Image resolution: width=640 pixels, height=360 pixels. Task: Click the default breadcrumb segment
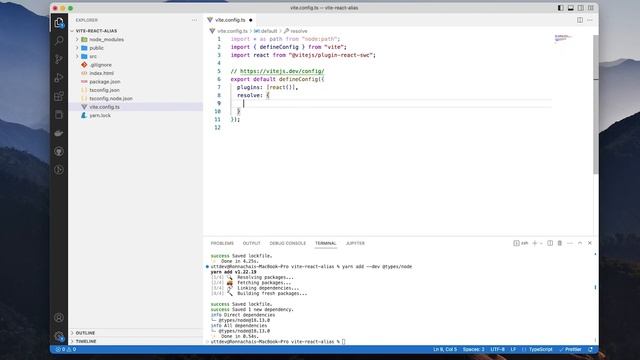[269, 31]
